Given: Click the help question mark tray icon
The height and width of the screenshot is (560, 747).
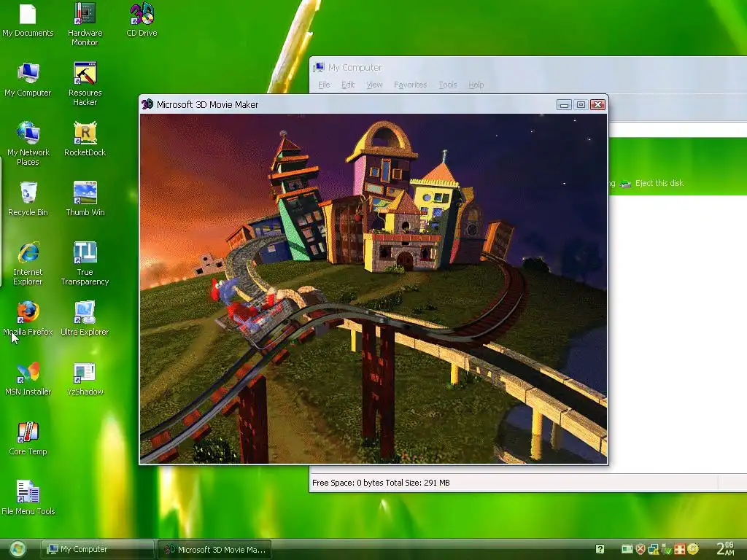Looking at the screenshot, I should click(x=600, y=549).
